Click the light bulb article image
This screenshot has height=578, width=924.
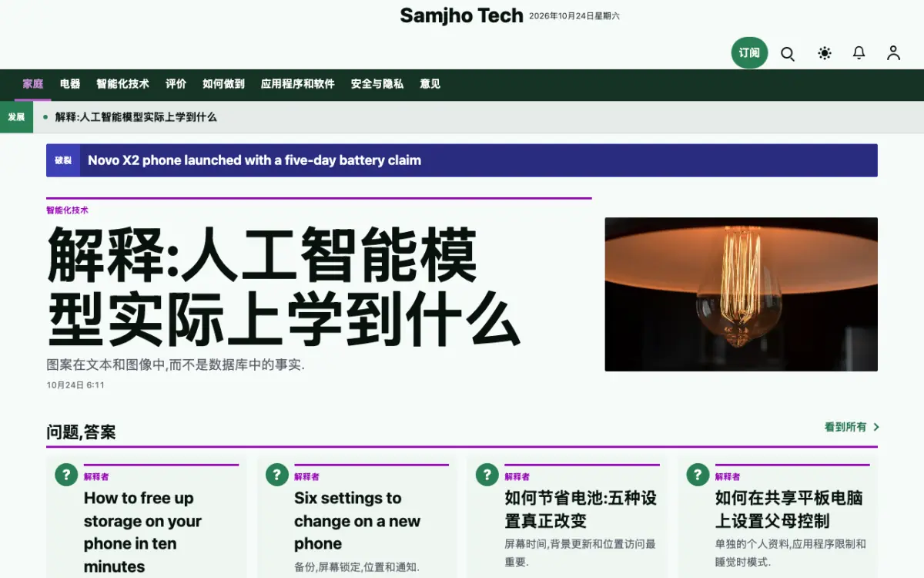coord(741,294)
